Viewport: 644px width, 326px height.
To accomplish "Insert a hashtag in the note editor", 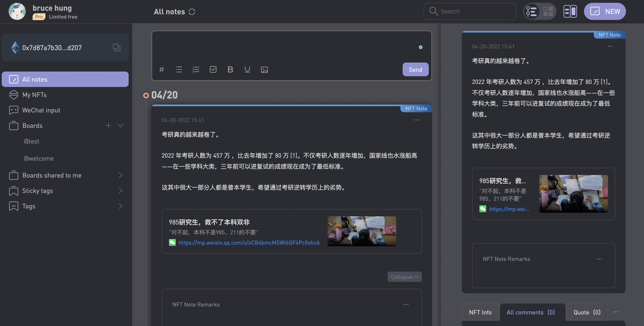I will [161, 69].
